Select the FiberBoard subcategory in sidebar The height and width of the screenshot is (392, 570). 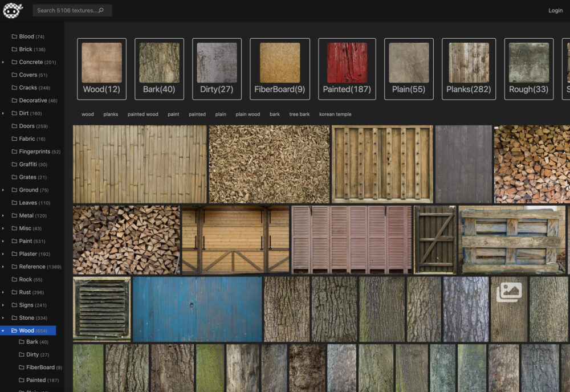coord(40,367)
